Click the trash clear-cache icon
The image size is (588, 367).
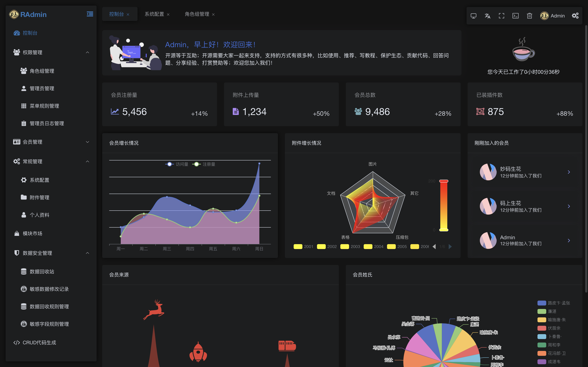pos(529,16)
